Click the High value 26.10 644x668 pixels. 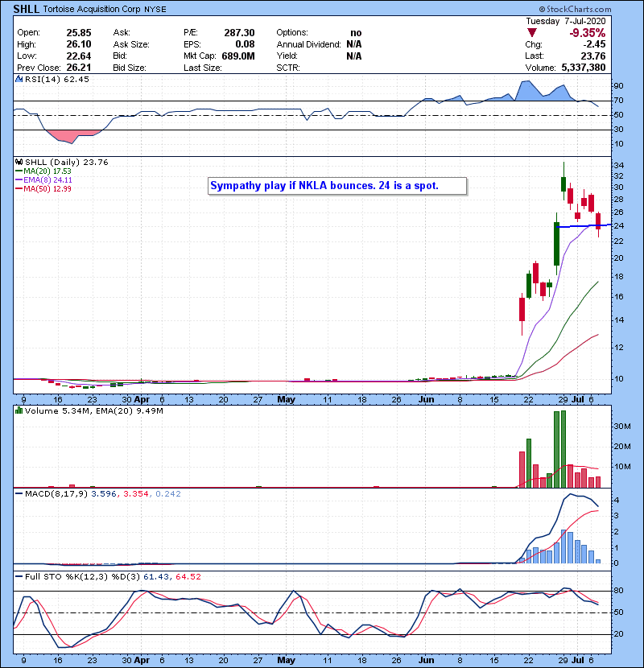79,44
